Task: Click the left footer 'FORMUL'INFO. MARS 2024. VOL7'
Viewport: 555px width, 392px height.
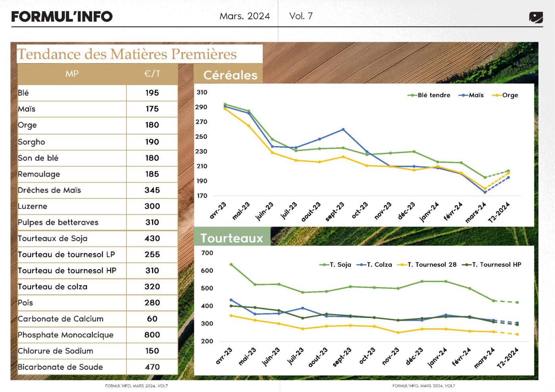Action: [x=136, y=386]
